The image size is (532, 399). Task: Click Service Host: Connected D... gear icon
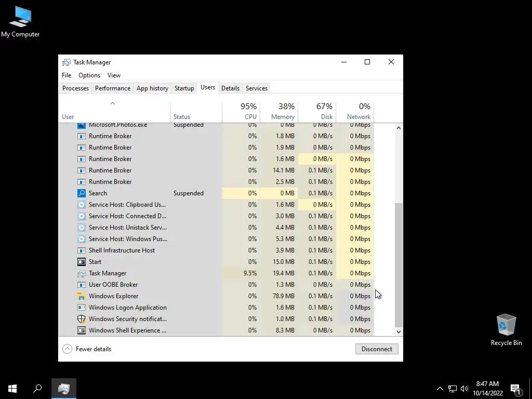[82, 216]
